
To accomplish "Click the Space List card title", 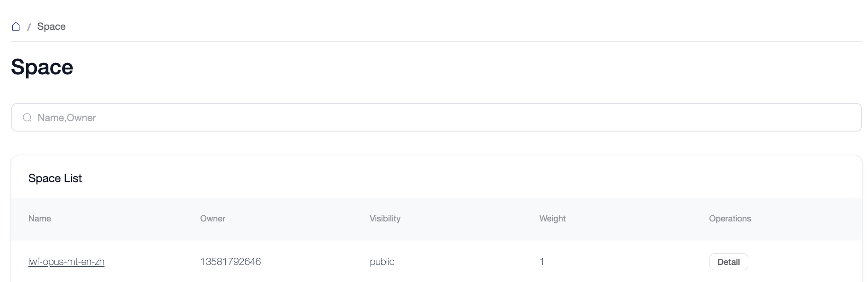I will 55,178.
